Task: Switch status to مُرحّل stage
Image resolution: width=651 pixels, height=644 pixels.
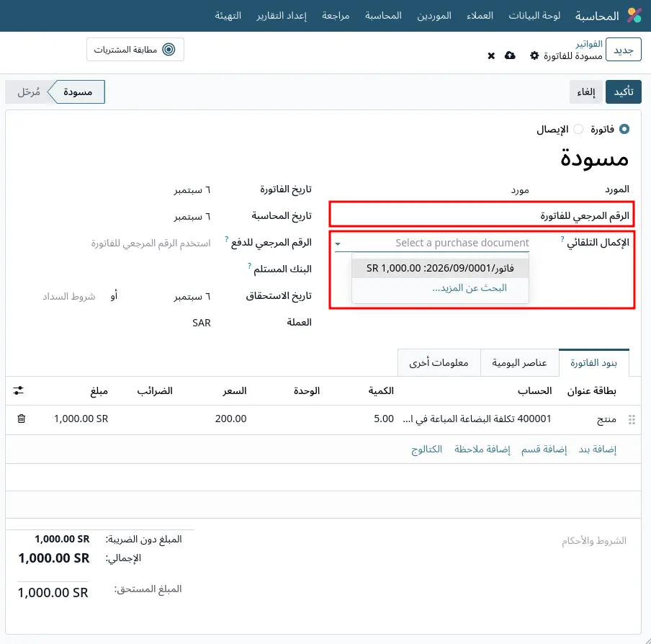Action: click(29, 91)
